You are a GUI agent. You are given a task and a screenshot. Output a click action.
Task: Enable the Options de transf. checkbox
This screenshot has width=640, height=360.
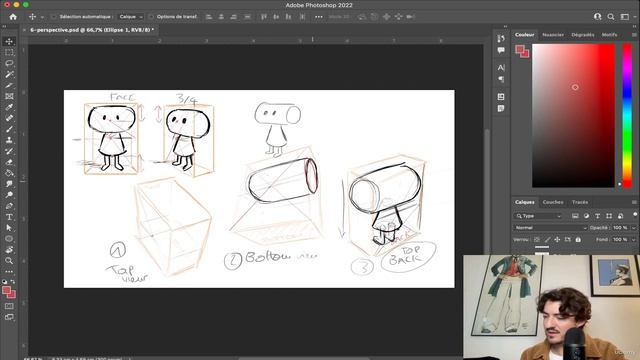coord(151,17)
